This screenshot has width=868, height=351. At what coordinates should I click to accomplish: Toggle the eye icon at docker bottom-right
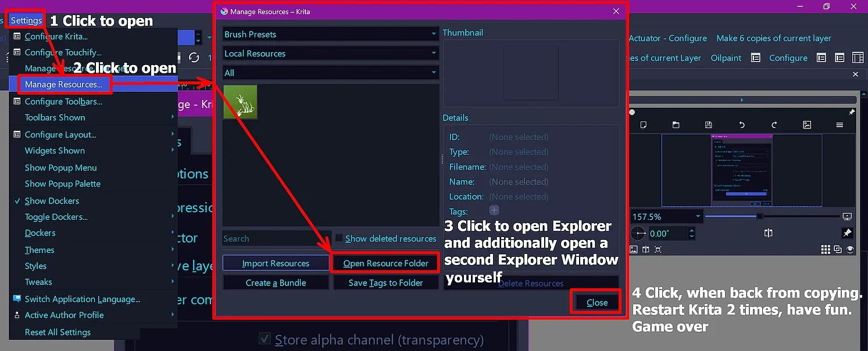pos(850,249)
